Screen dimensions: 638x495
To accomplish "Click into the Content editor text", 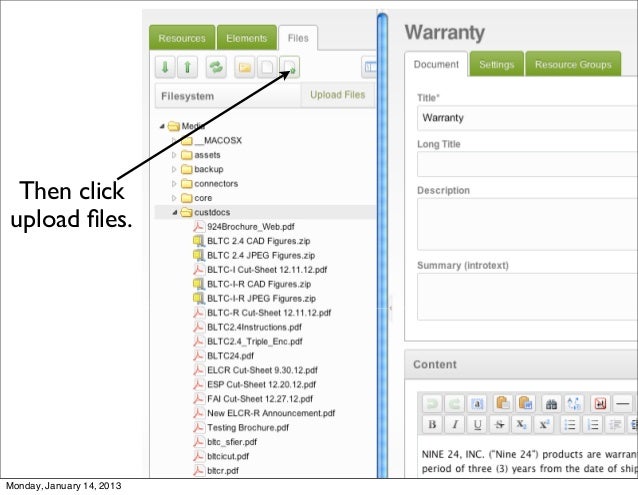I will [x=529, y=461].
